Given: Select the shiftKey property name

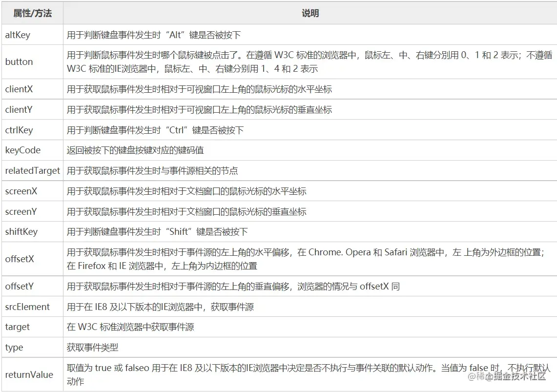Looking at the screenshot, I should point(21,232).
